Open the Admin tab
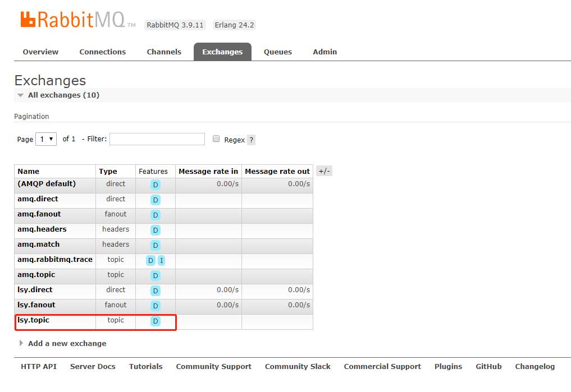Image resolution: width=571 pixels, height=392 pixels. tap(325, 52)
